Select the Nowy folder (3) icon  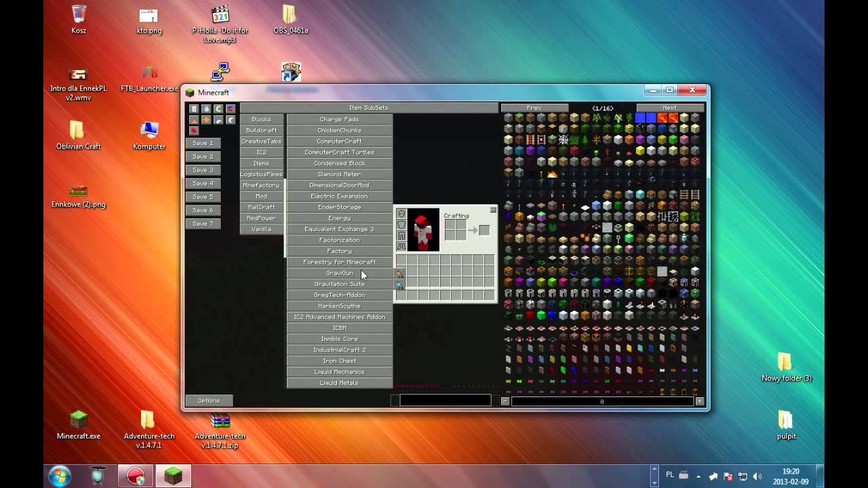tap(787, 367)
